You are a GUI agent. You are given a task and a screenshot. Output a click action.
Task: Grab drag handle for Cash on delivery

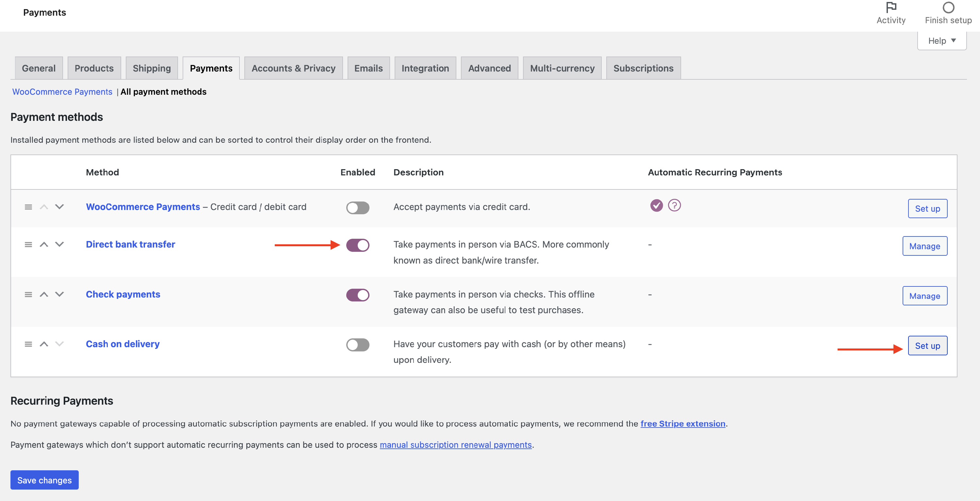[28, 344]
